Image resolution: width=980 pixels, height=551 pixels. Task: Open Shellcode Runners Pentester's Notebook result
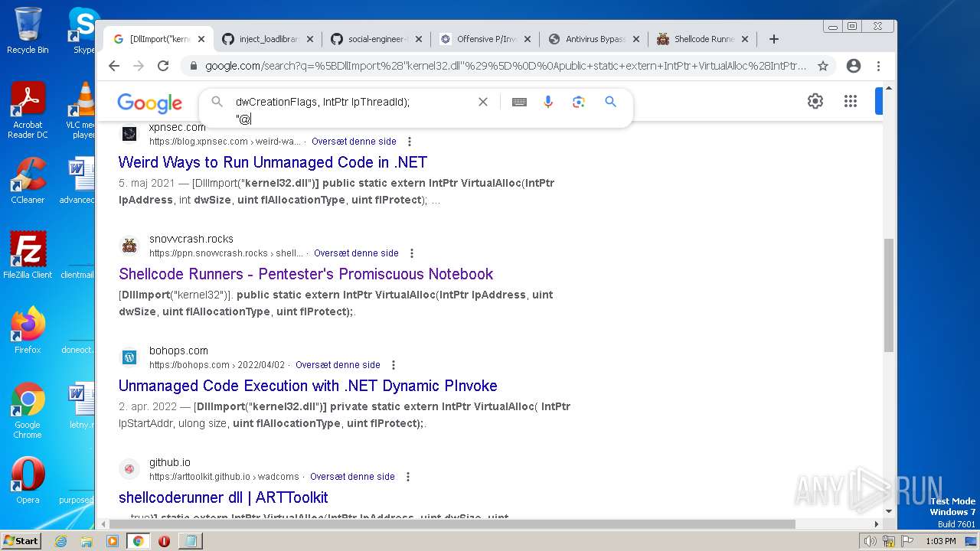(x=305, y=274)
